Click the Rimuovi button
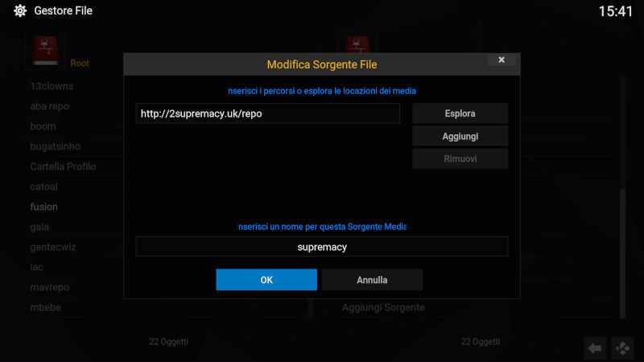Viewport: 644px width, 362px height. (460, 158)
